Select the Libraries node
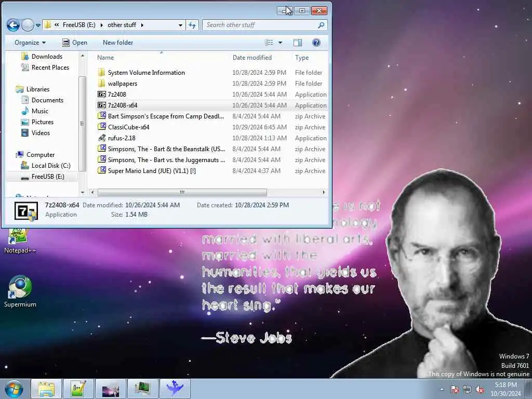Screen dimensions: 532x399 pos(37,89)
